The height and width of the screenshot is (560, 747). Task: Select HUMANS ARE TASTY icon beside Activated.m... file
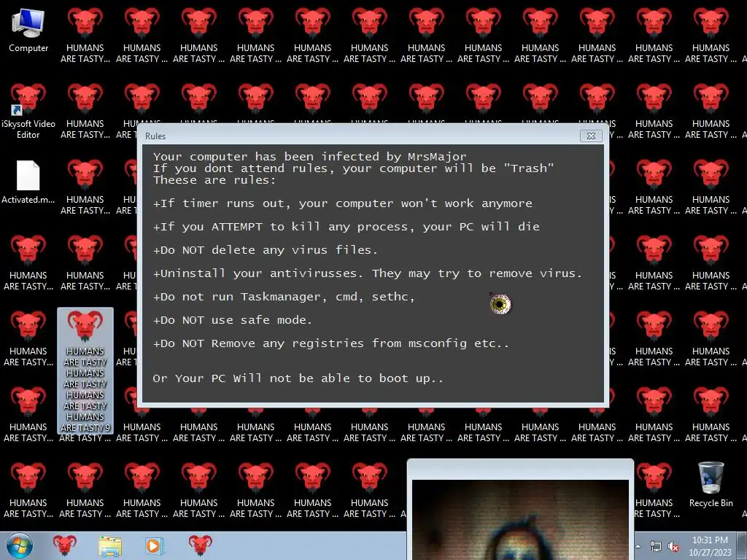(85, 187)
